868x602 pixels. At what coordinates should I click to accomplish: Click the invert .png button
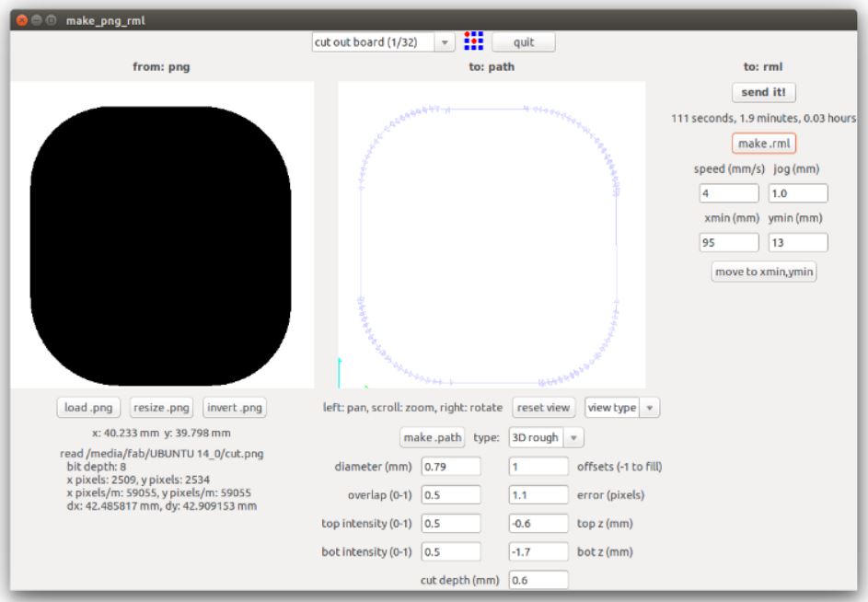tap(234, 408)
